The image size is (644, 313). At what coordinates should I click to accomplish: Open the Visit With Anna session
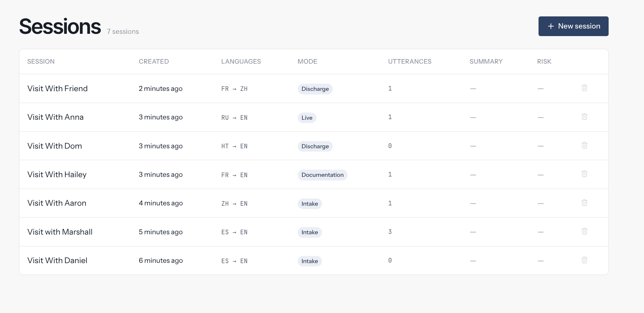tap(55, 117)
